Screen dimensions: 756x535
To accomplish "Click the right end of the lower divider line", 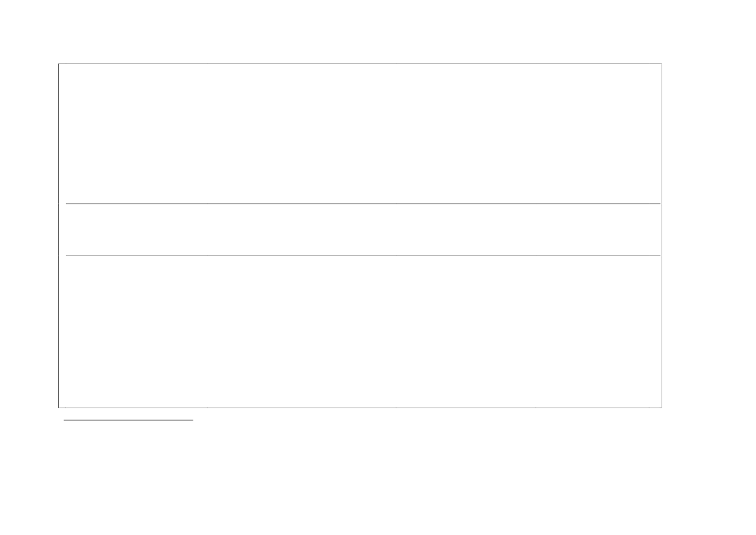I will click(x=659, y=255).
